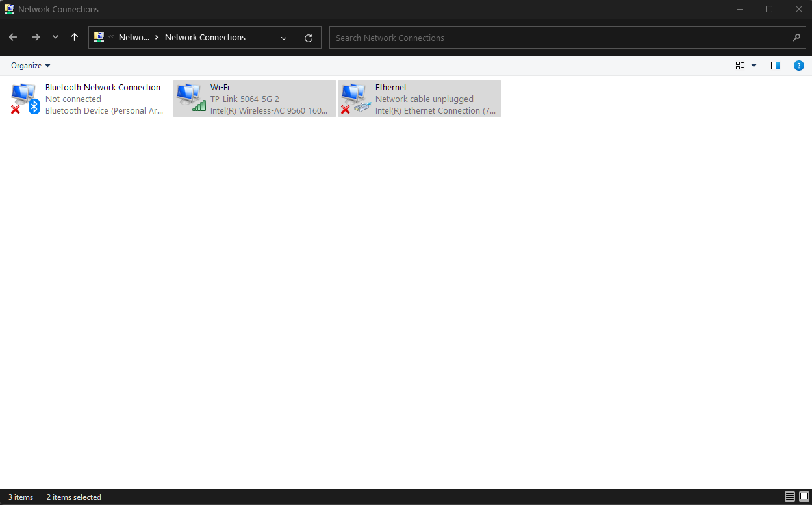Switch to large icons view in status bar

coord(804,497)
